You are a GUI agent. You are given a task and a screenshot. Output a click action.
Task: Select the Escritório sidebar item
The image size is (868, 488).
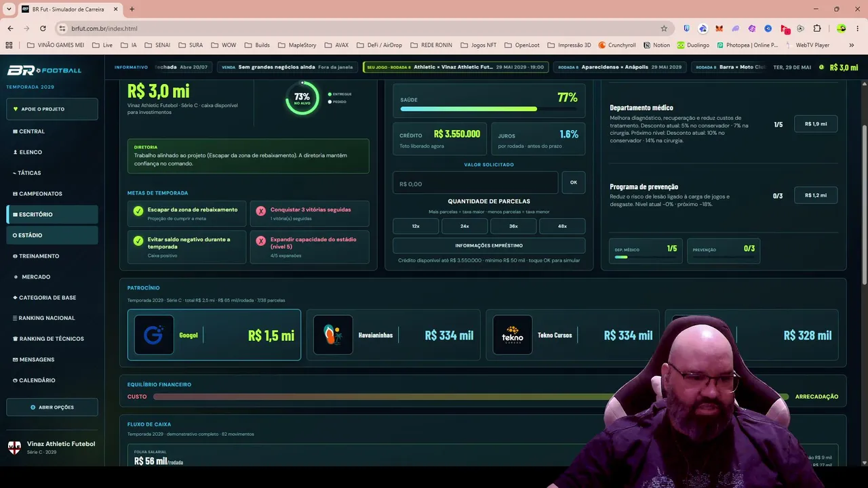52,215
